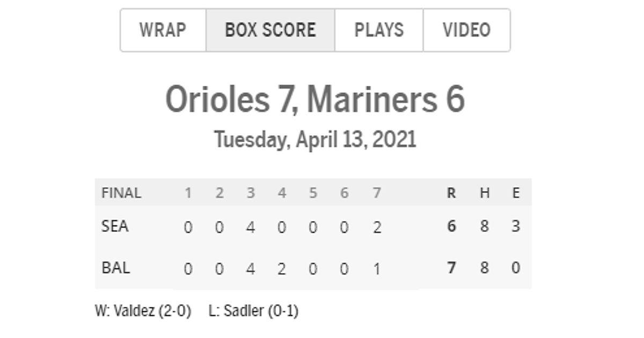The width and height of the screenshot is (644, 338).
Task: Click the H hits column header
Action: point(485,193)
